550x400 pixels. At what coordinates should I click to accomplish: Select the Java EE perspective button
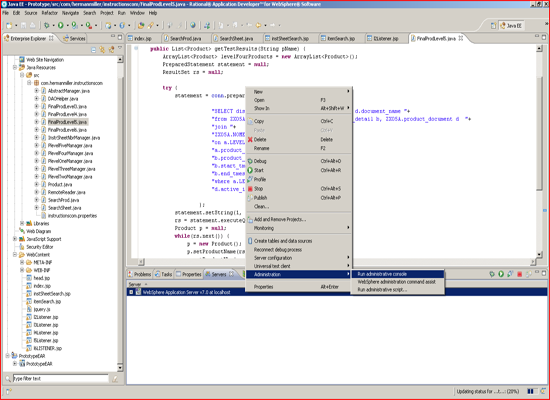coord(511,26)
